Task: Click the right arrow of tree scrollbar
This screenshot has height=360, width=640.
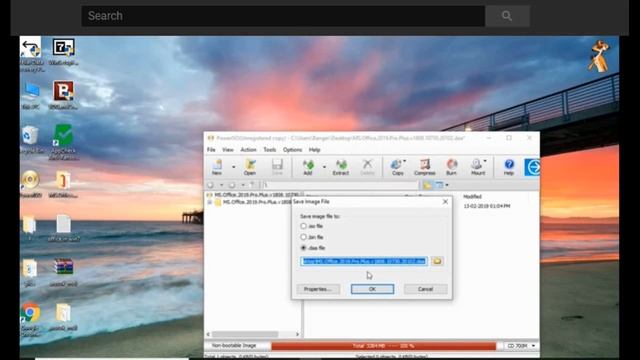Action: tap(297, 334)
